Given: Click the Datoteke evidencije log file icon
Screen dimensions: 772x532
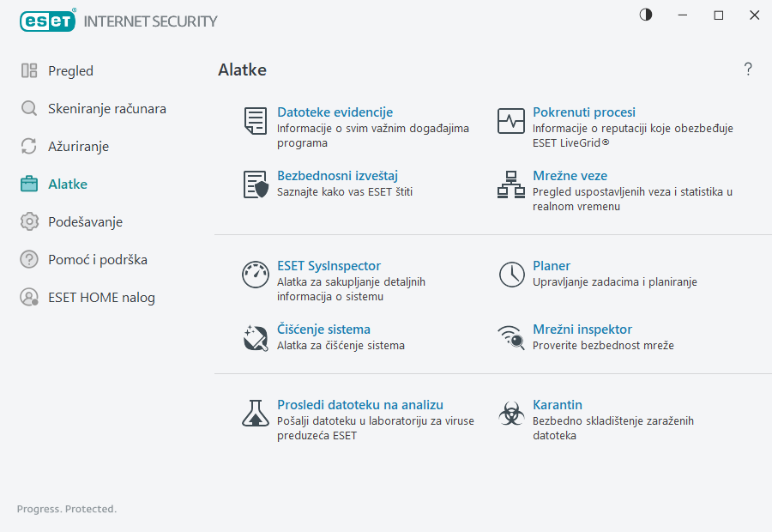Looking at the screenshot, I should [x=255, y=121].
